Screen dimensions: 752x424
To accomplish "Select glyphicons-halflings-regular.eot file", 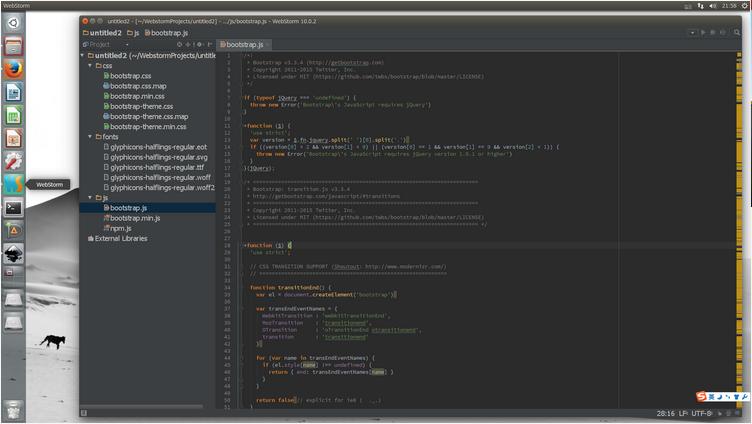I will 155,147.
